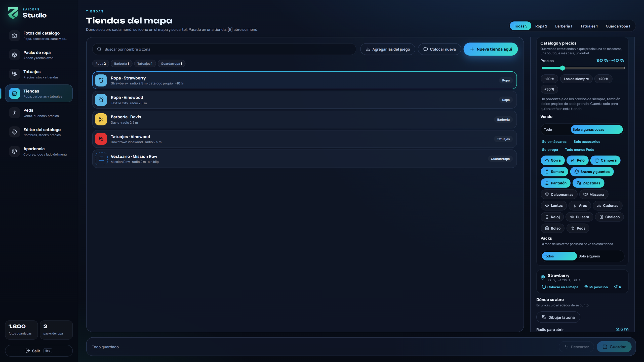Viewport: 644px width, 362px height.
Task: Select the Barbería Davis scissors icon
Action: pos(101,119)
